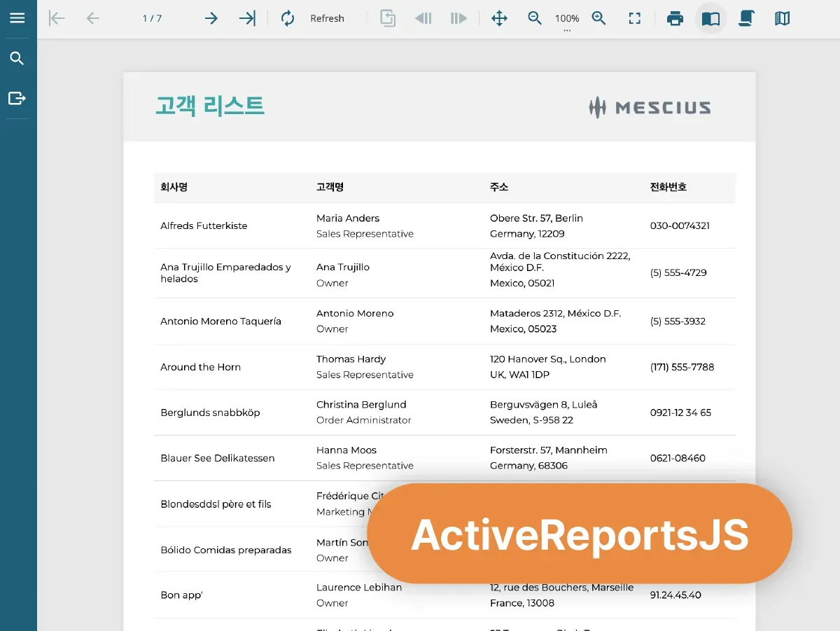Toggle fullscreen mode
The image size is (840, 631).
(x=635, y=18)
